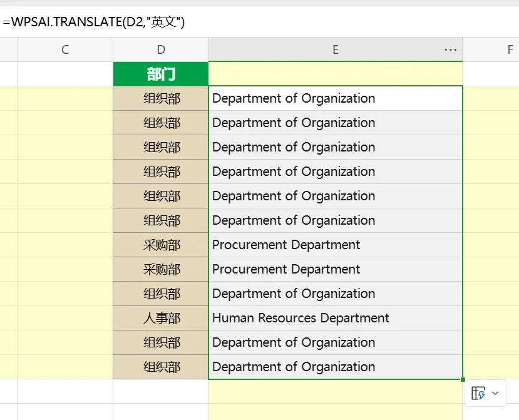Open column E's three-dot more options
519x420 pixels.
(x=450, y=50)
